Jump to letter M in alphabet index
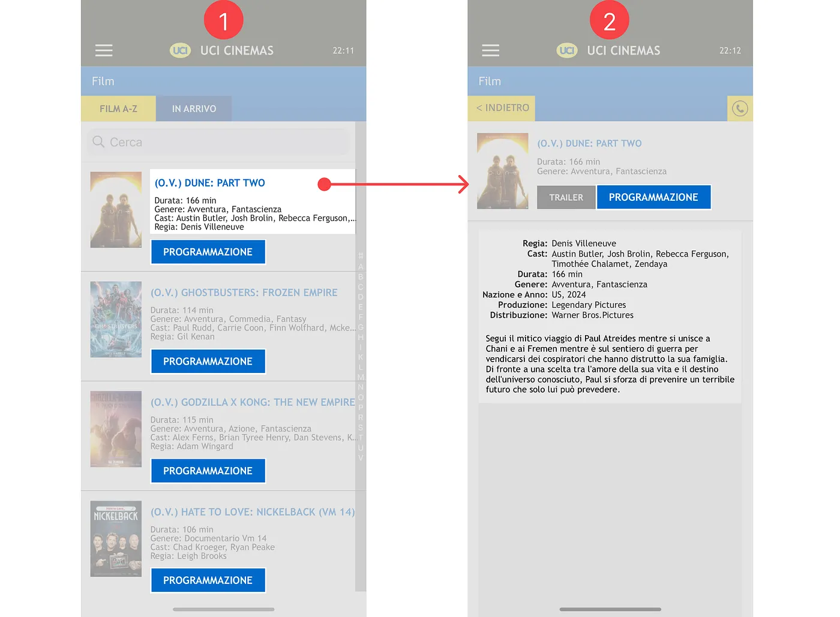 click(x=361, y=377)
